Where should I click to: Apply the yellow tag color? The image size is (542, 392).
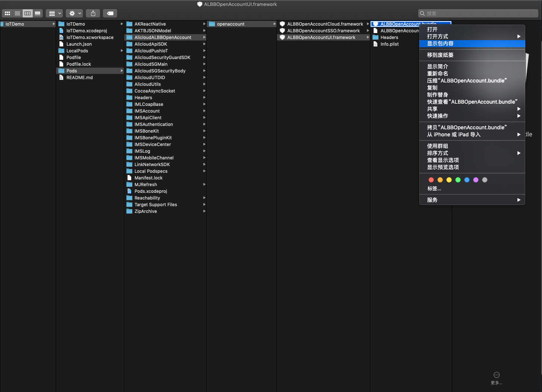click(449, 180)
